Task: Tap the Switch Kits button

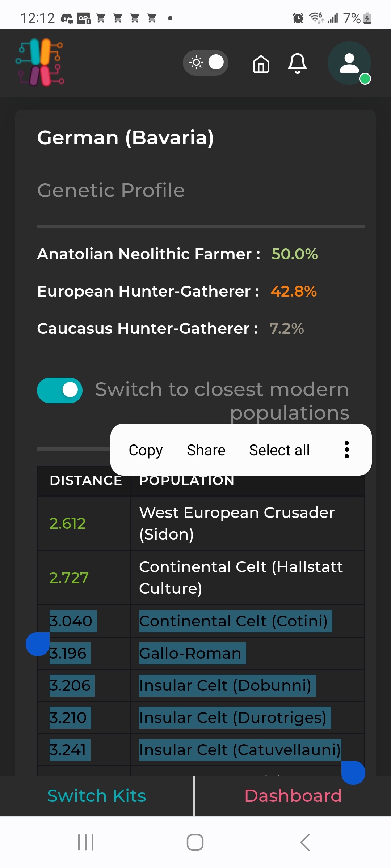Action: pyautogui.click(x=97, y=796)
